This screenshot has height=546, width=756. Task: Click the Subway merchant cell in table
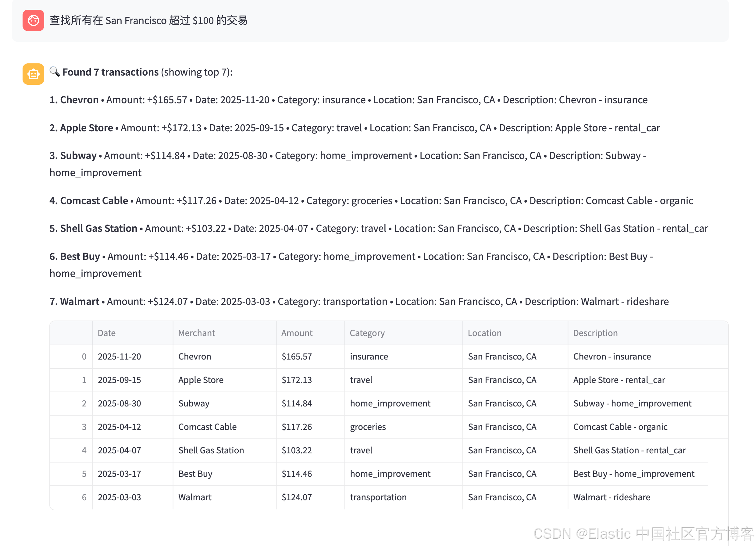tap(225, 404)
